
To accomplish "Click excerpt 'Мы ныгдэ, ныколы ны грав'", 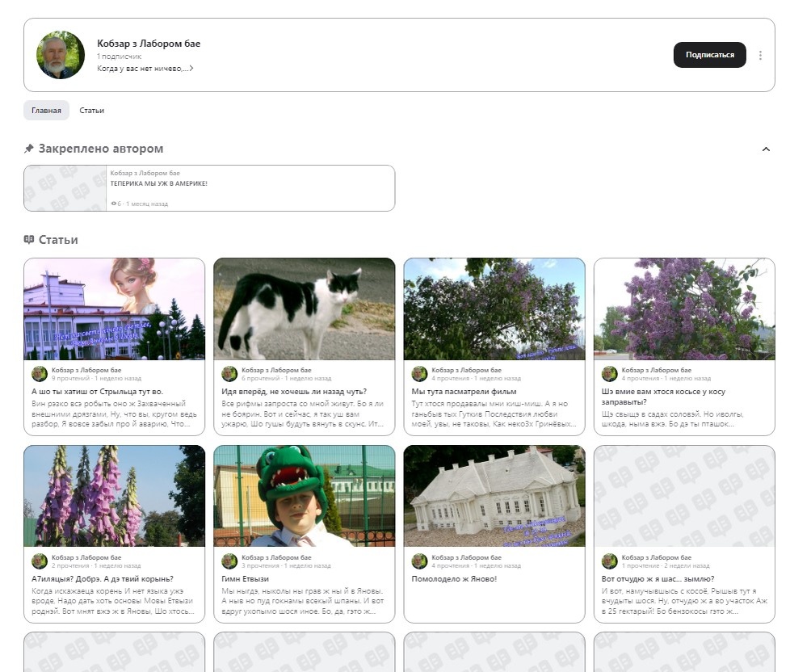I will tap(303, 601).
